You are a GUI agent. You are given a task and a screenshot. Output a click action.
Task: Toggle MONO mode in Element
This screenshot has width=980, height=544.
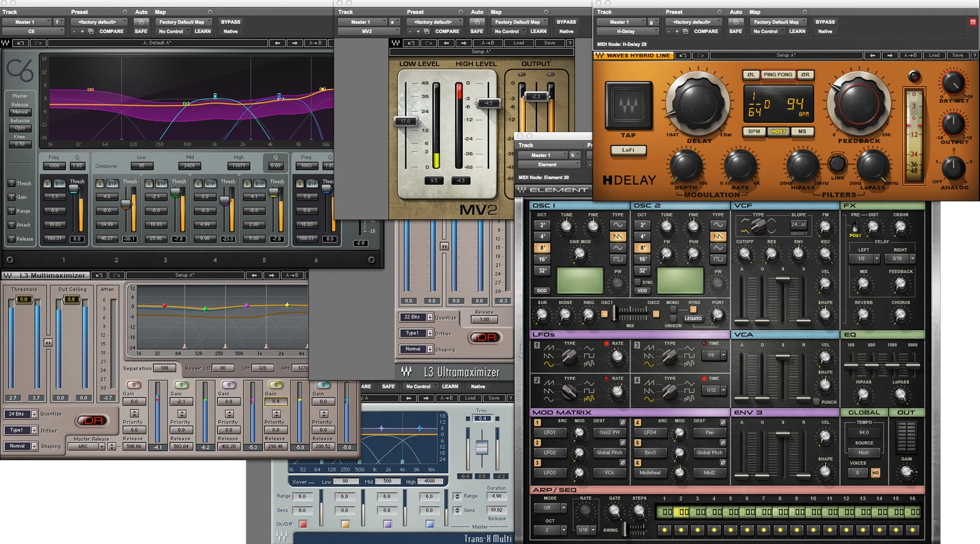(673, 310)
